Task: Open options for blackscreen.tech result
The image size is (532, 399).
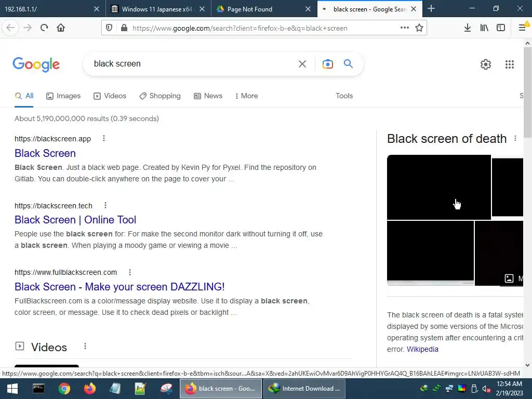Action: [x=105, y=205]
